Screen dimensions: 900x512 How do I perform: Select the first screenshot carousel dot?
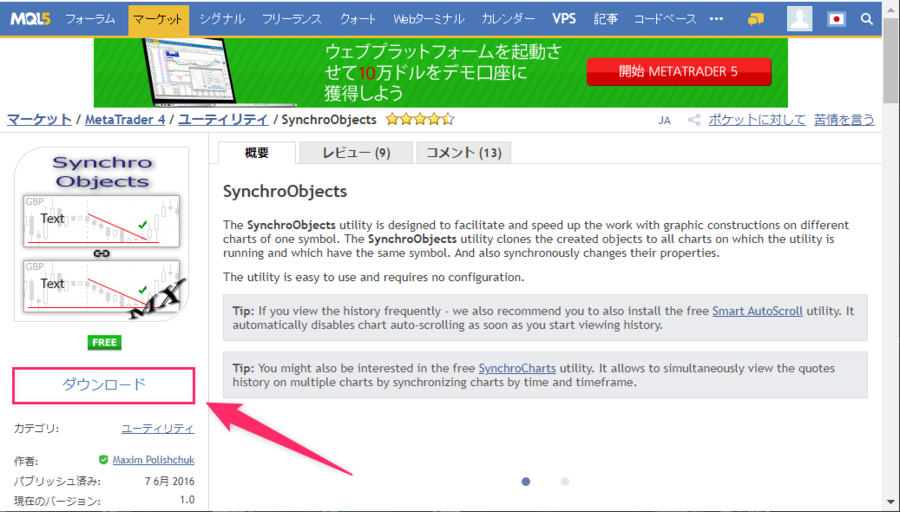point(526,482)
